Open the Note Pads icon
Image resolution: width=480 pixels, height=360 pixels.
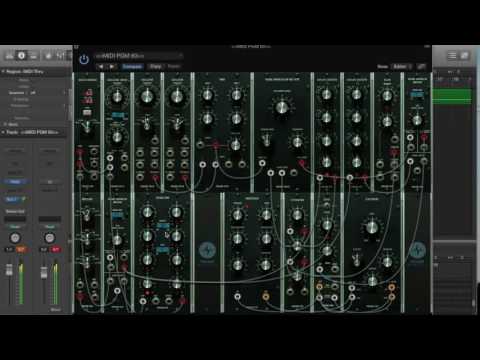coord(464,55)
